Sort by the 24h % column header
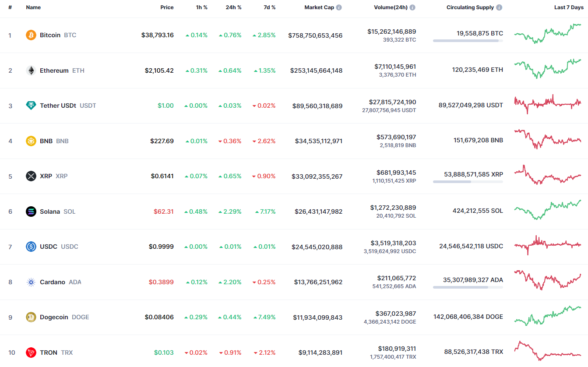Viewport: 588px width, 367px height. (x=233, y=7)
